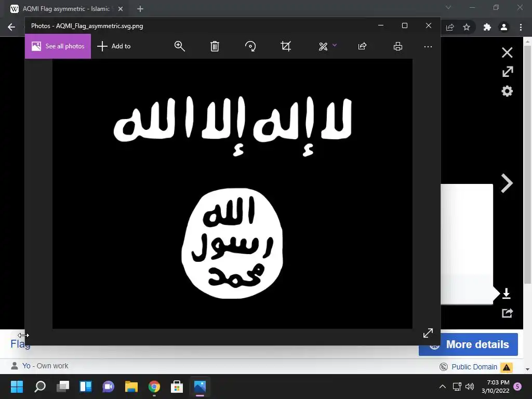The width and height of the screenshot is (532, 399).
Task: Click the Edit & Create icon
Action: (323, 46)
